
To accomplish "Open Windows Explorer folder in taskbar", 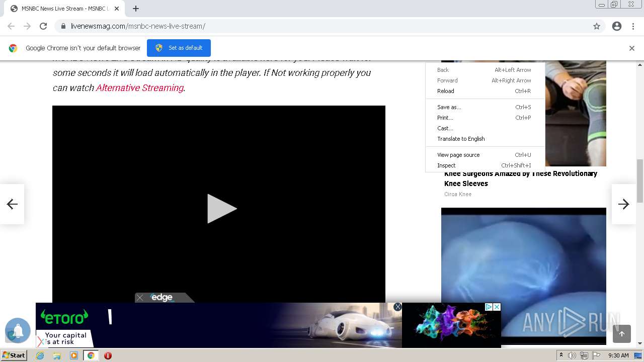I will point(57,355).
